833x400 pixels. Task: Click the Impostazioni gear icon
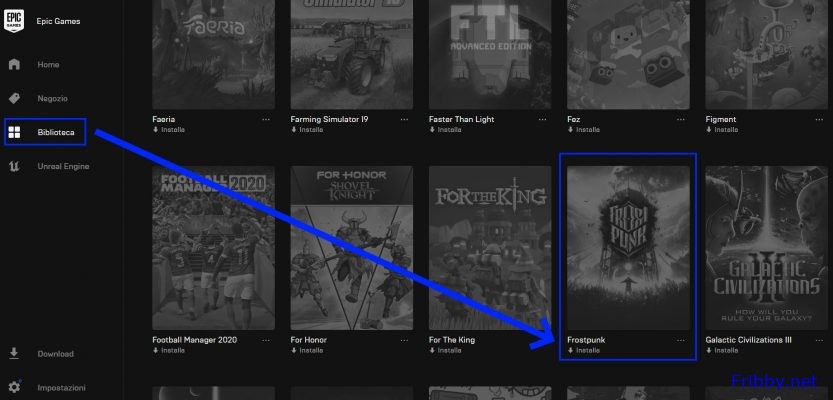pyautogui.click(x=14, y=387)
